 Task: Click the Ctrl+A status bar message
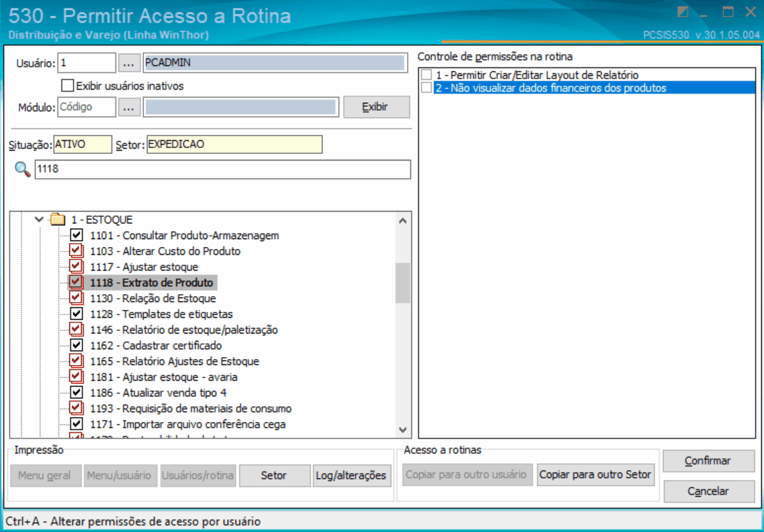133,521
